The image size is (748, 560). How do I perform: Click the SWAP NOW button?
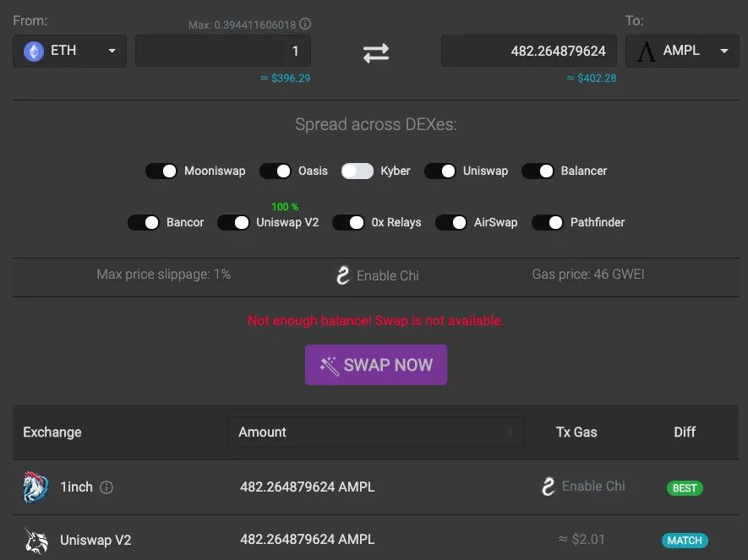[376, 365]
